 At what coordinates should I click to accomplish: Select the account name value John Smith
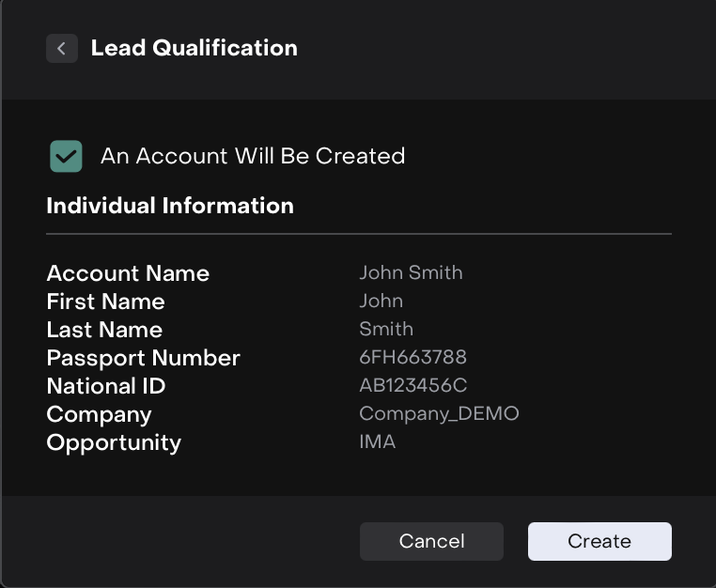(x=411, y=273)
